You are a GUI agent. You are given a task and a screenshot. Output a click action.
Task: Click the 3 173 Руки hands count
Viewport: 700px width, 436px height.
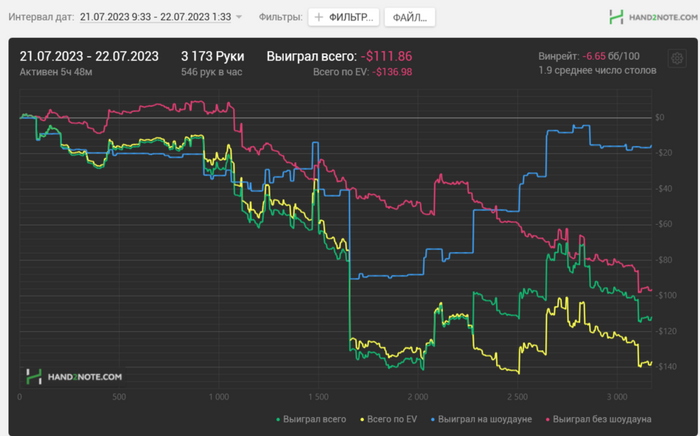212,56
